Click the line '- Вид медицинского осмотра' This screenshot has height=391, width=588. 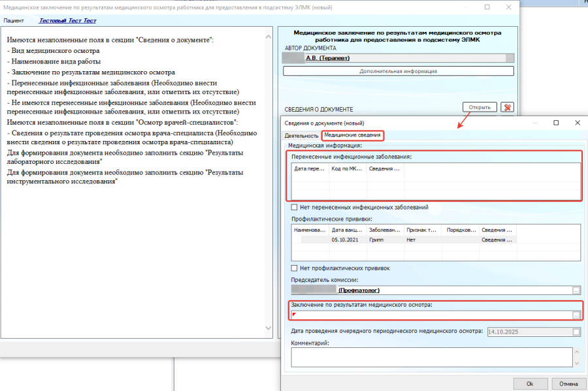click(54, 50)
